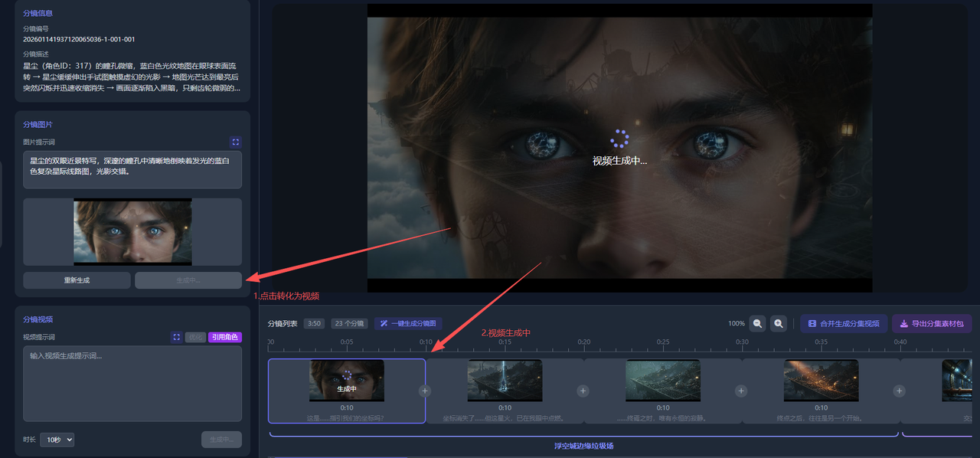The width and height of the screenshot is (980, 458).
Task: Click the 0:05 mark on the timeline ruler
Action: (x=347, y=342)
